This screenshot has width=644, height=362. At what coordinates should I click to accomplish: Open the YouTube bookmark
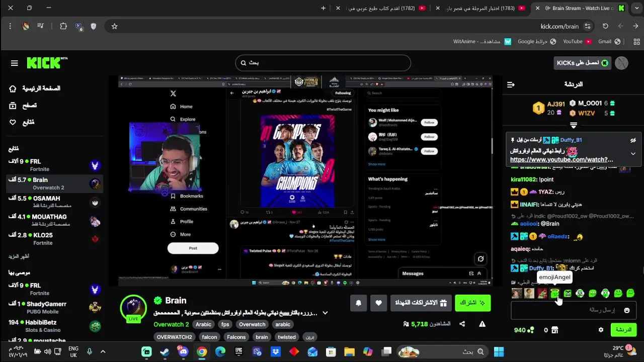click(577, 42)
